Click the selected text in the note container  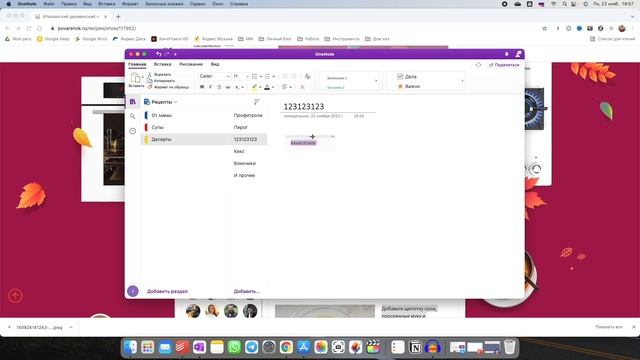tap(303, 143)
